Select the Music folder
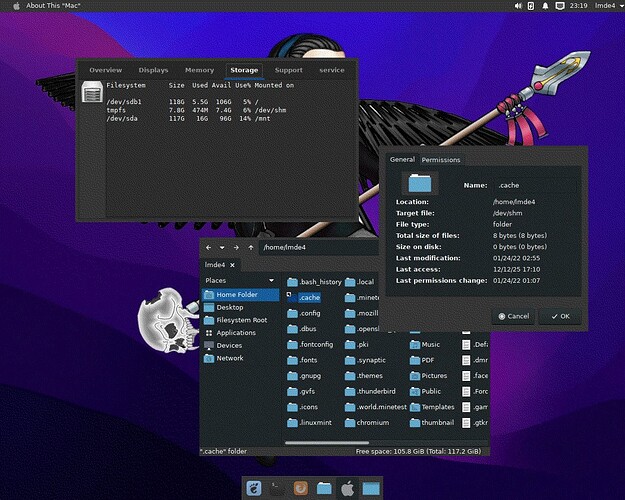Image resolution: width=625 pixels, height=500 pixels. click(x=425, y=344)
